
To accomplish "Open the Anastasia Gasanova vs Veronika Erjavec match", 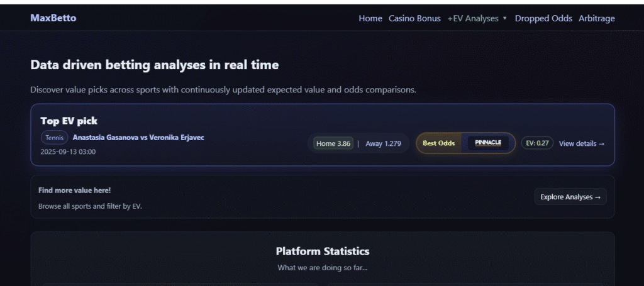I will (138, 138).
